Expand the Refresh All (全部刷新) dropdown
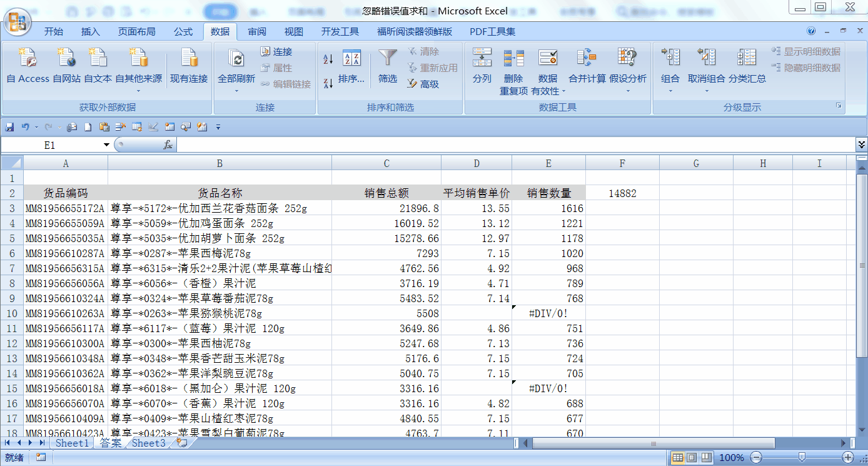Viewport: 868px width, 466px height. coord(236,91)
